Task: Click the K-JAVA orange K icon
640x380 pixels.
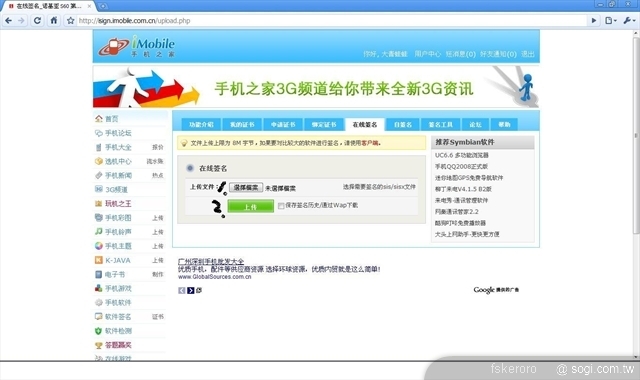Action: tap(98, 260)
